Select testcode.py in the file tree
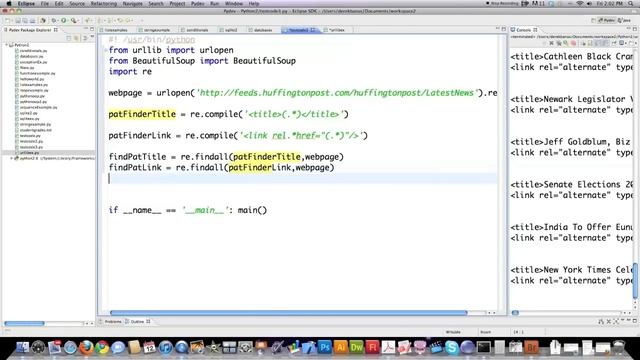The image size is (640, 360). [x=30, y=136]
